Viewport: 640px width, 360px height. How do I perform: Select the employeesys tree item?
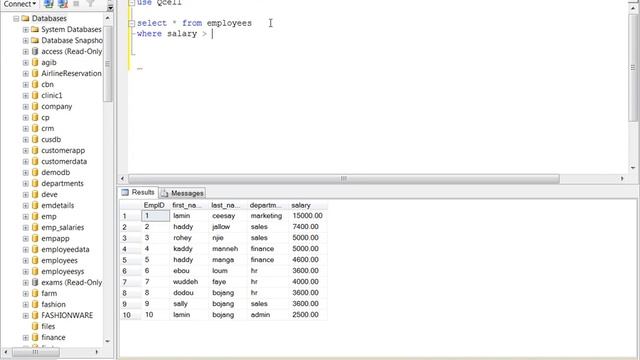[62, 271]
